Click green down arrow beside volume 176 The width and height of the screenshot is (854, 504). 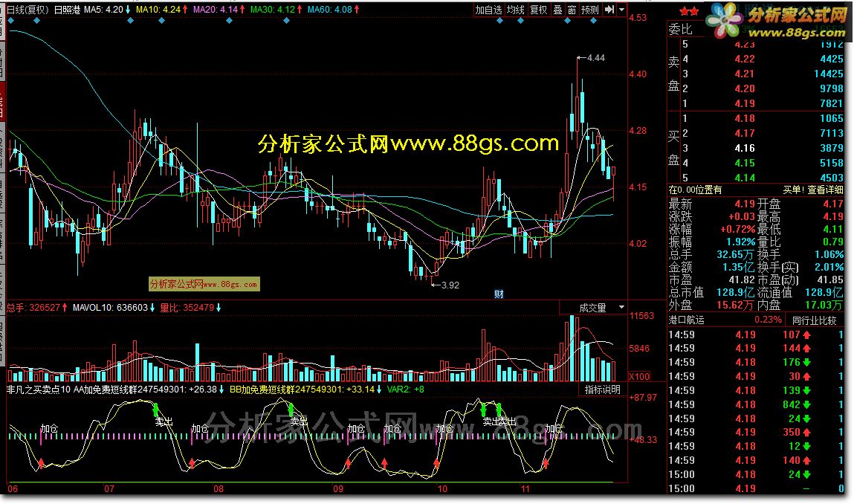[x=806, y=362]
